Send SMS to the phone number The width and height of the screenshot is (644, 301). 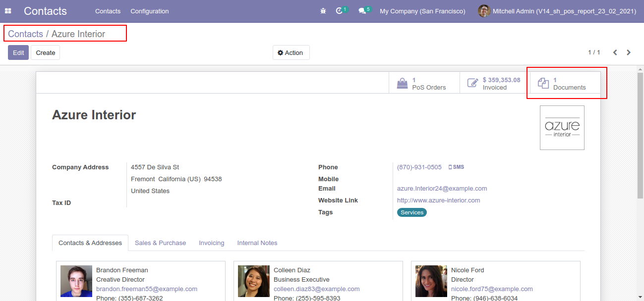click(x=456, y=167)
